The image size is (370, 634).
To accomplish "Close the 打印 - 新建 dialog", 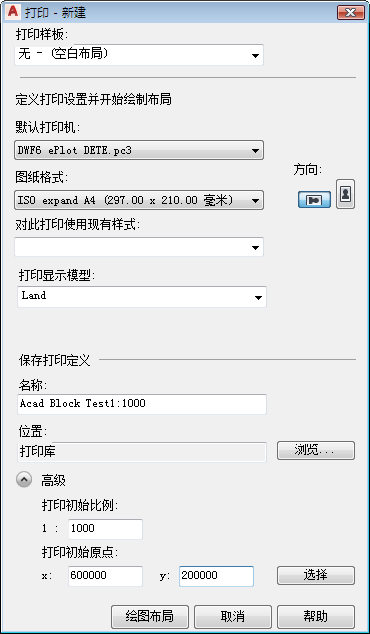I will pos(350,13).
